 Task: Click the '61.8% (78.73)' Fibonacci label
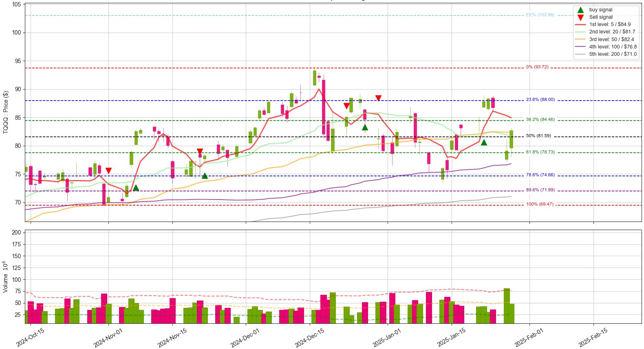pos(540,152)
